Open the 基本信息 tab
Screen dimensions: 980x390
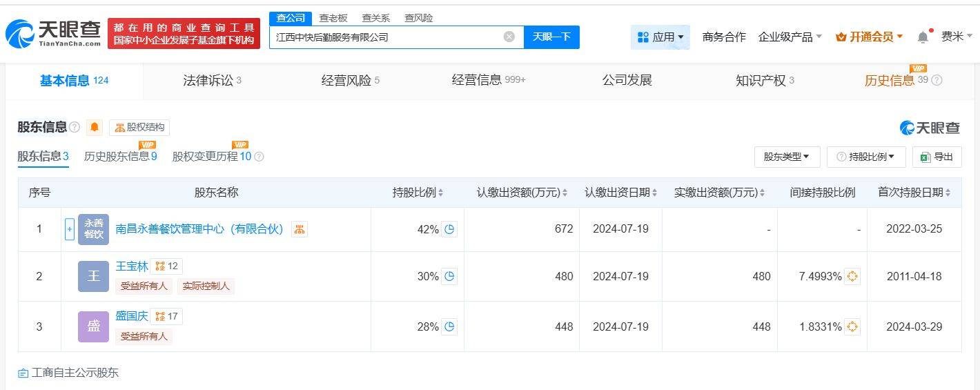[74, 81]
